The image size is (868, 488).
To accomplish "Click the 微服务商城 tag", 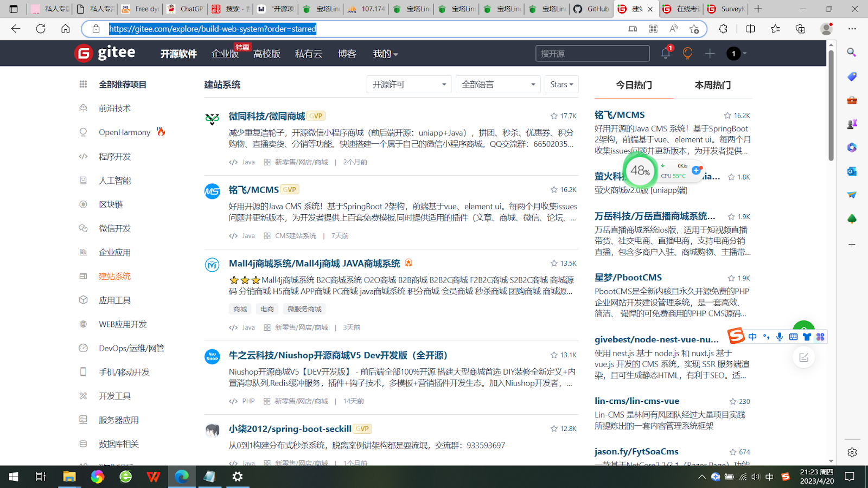I will pyautogui.click(x=304, y=309).
